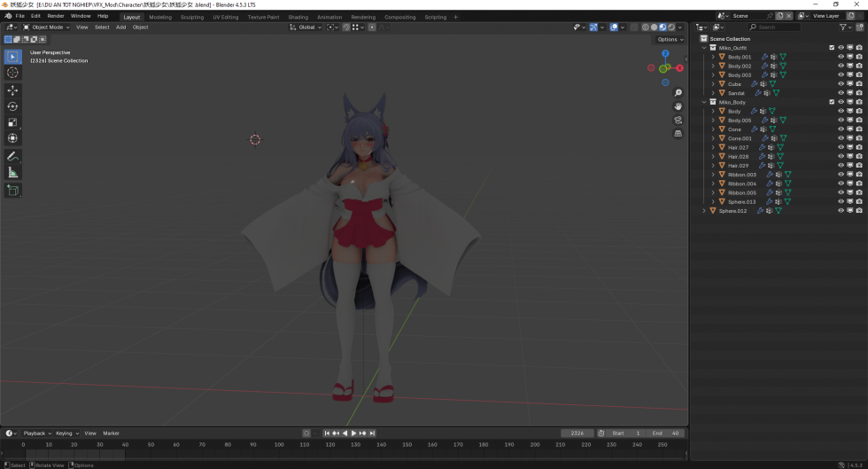Click the Blender logo menu icon
868x469 pixels.
point(8,16)
